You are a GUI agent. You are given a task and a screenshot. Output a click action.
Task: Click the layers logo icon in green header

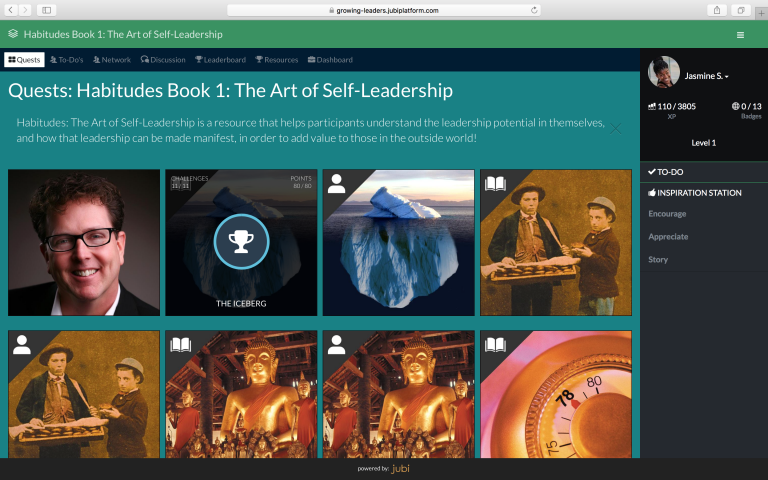tap(13, 34)
